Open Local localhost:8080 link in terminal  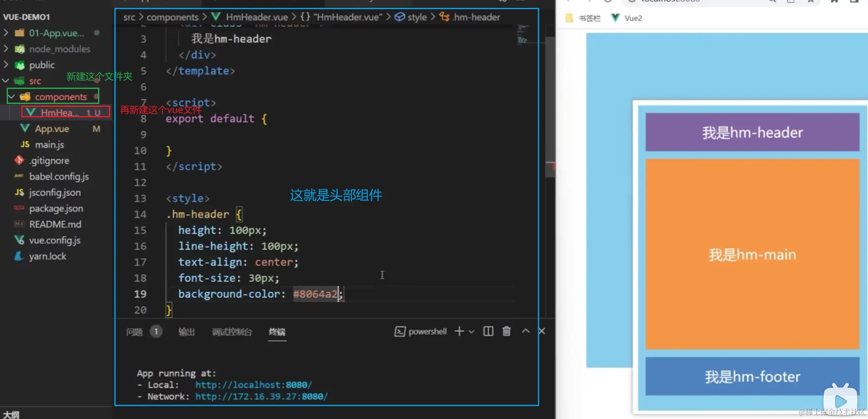pyautogui.click(x=253, y=385)
